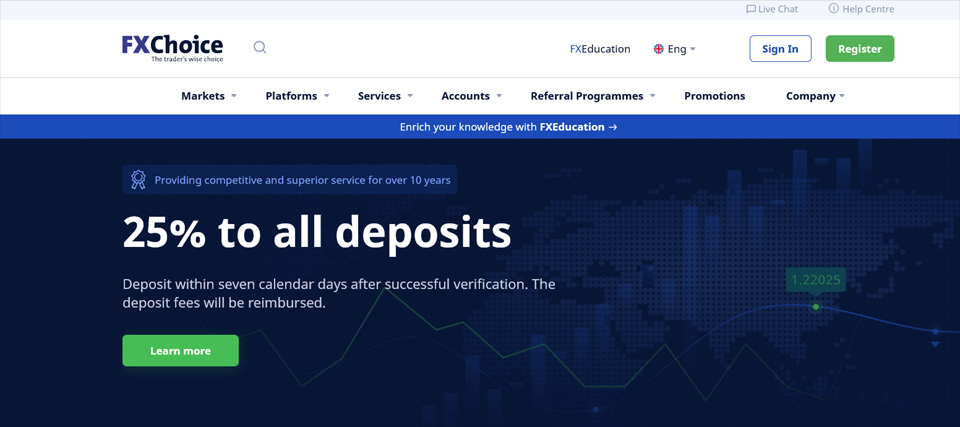
Task: Open the Company menu
Action: [811, 96]
